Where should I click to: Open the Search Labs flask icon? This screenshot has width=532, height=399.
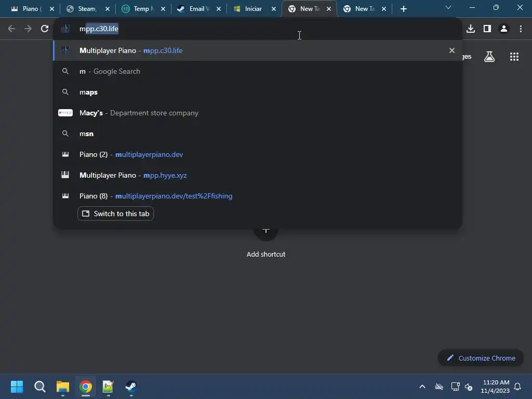(x=489, y=57)
